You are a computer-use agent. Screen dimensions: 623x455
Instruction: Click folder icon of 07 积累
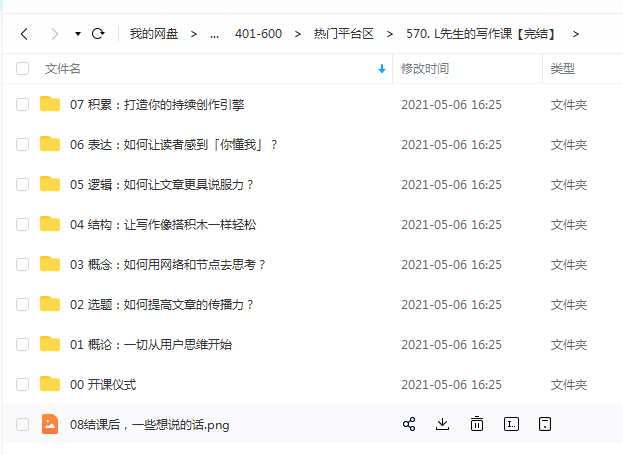50,104
